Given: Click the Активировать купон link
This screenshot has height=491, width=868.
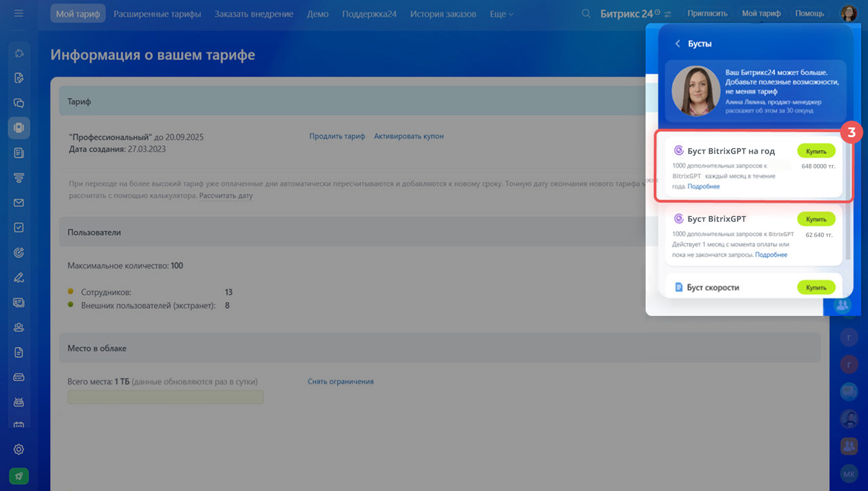Looking at the screenshot, I should [408, 136].
